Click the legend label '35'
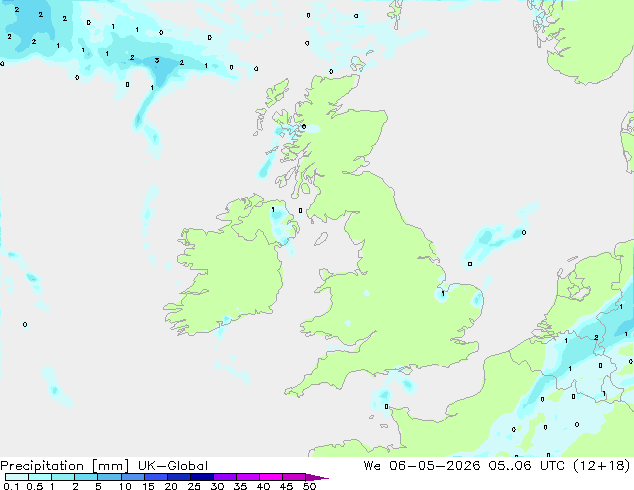634x490 pixels. tap(240, 486)
